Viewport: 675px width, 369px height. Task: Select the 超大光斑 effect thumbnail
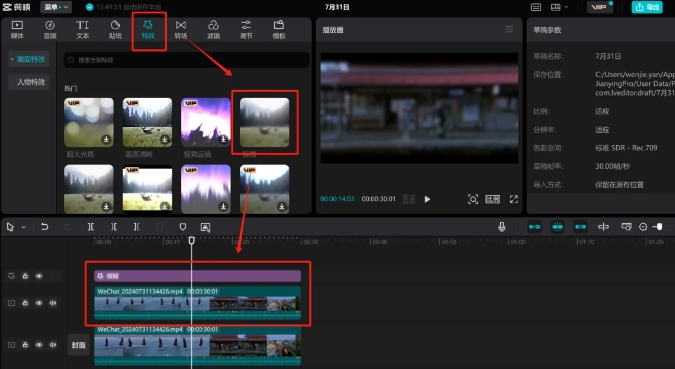(89, 122)
